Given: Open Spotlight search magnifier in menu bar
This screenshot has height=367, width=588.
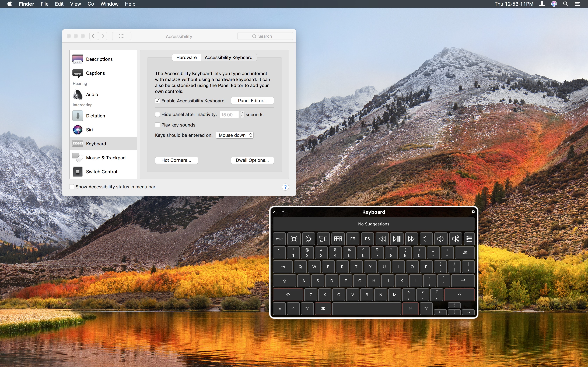Looking at the screenshot, I should pyautogui.click(x=565, y=4).
